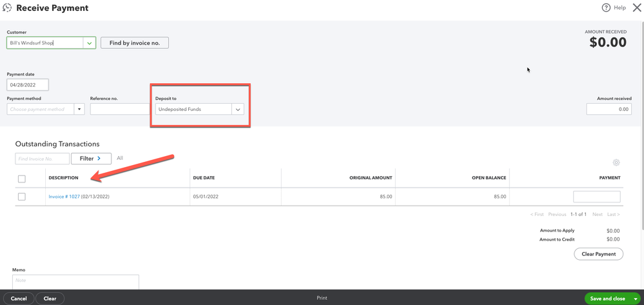Click the Clear Payment button
The image size is (644, 305).
coord(598,254)
